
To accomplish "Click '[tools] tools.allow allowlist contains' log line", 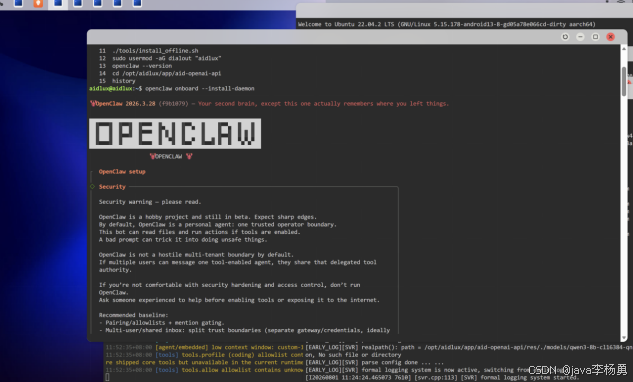I will [x=204, y=370].
